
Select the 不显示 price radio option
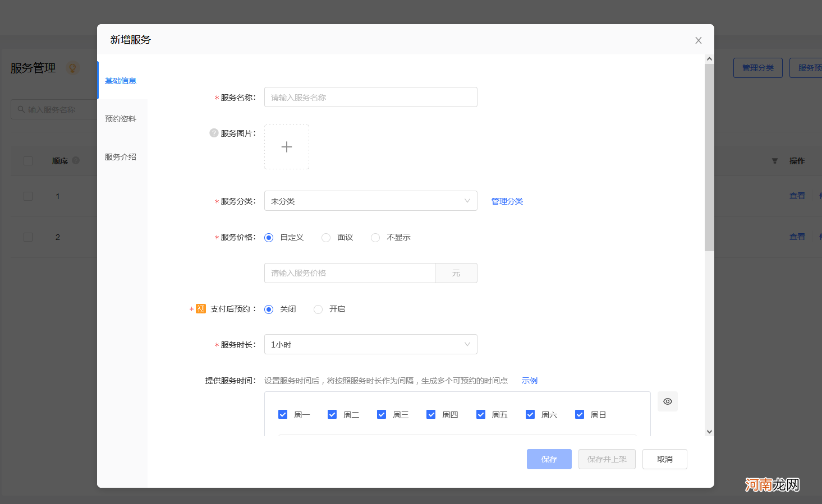(375, 238)
